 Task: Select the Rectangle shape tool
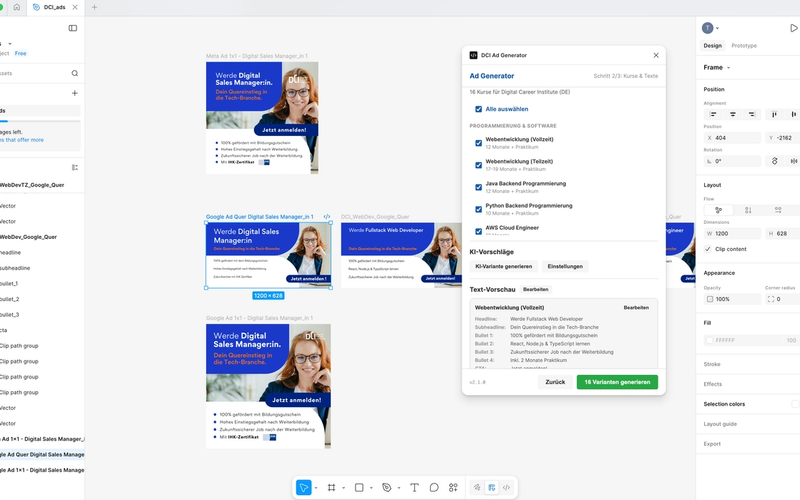[359, 487]
